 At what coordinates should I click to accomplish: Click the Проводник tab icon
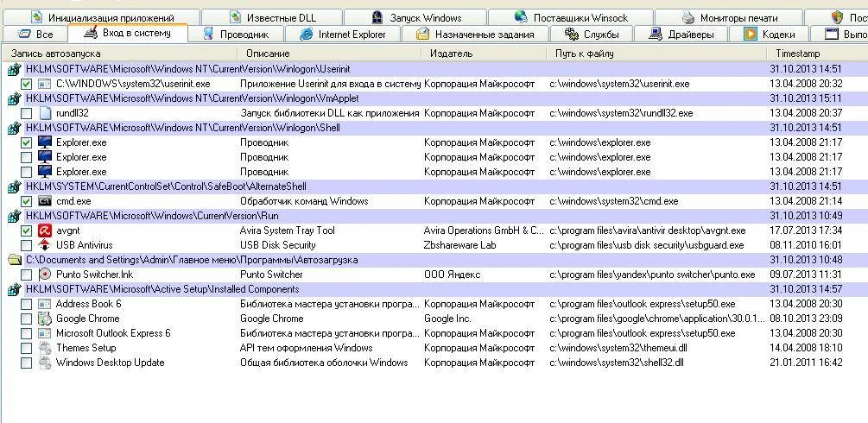tap(208, 34)
